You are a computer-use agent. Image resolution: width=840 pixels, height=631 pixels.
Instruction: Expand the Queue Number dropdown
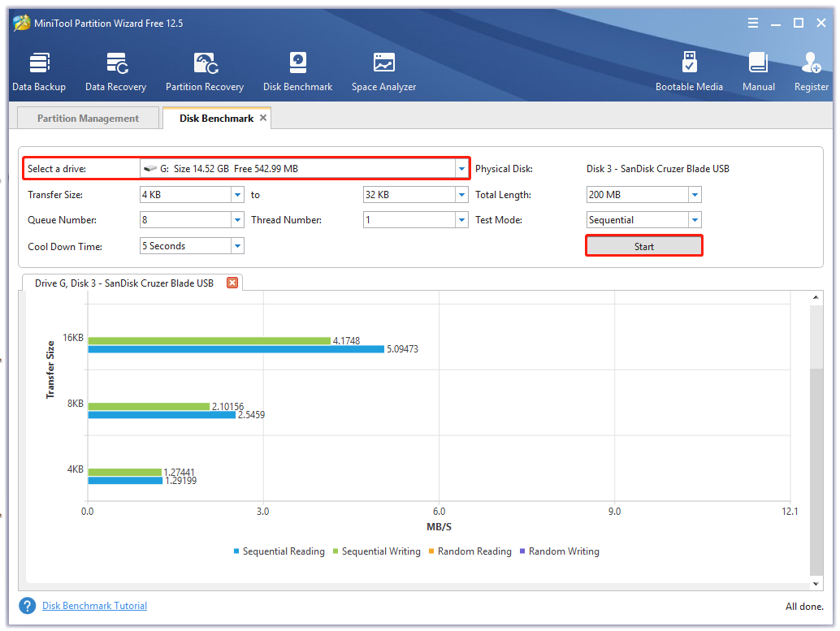[238, 219]
